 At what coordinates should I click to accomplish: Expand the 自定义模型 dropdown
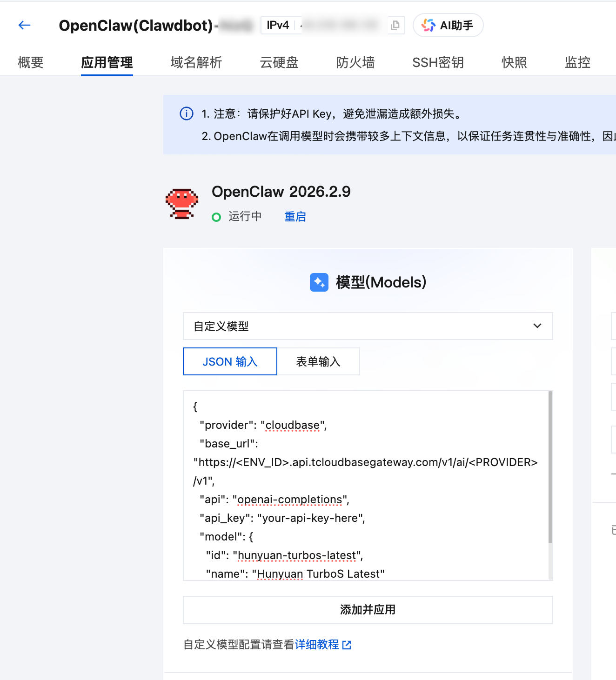coord(368,326)
